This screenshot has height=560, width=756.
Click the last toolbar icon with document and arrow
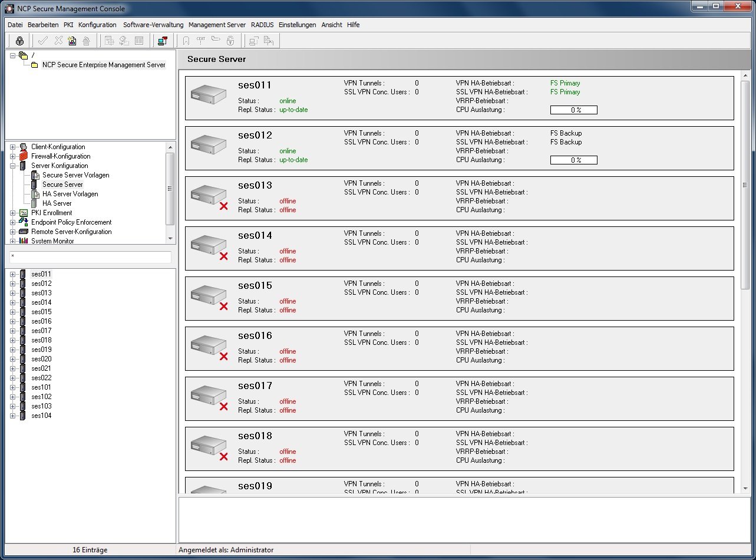click(x=269, y=41)
